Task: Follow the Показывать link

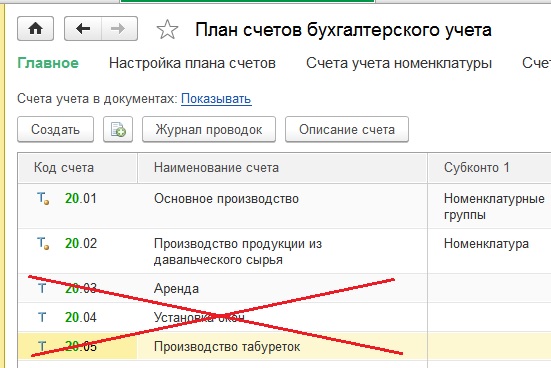Action: coord(216,99)
